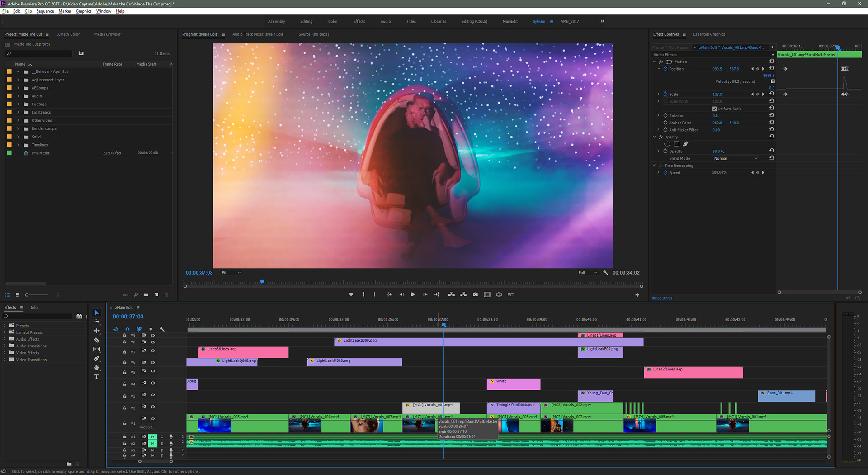Mute audio track A3

point(153,451)
